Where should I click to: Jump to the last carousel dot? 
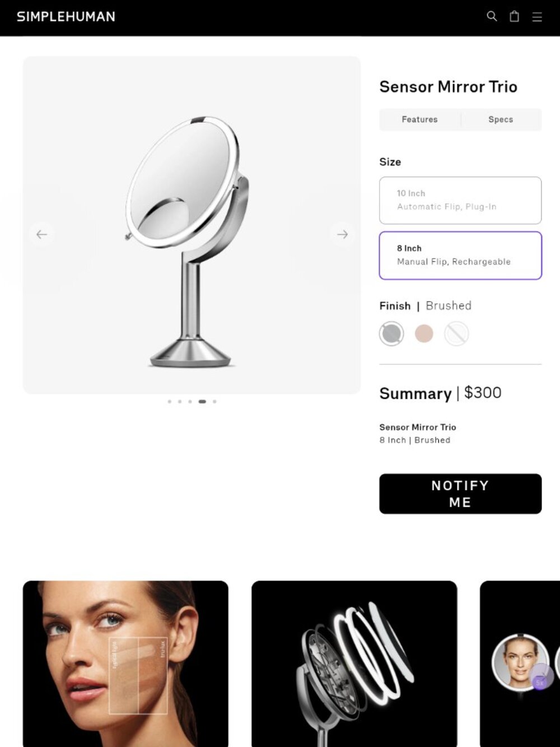[x=214, y=401]
